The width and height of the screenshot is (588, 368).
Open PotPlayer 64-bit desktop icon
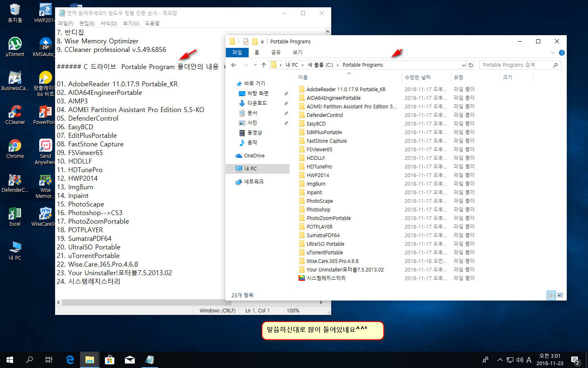[x=44, y=83]
